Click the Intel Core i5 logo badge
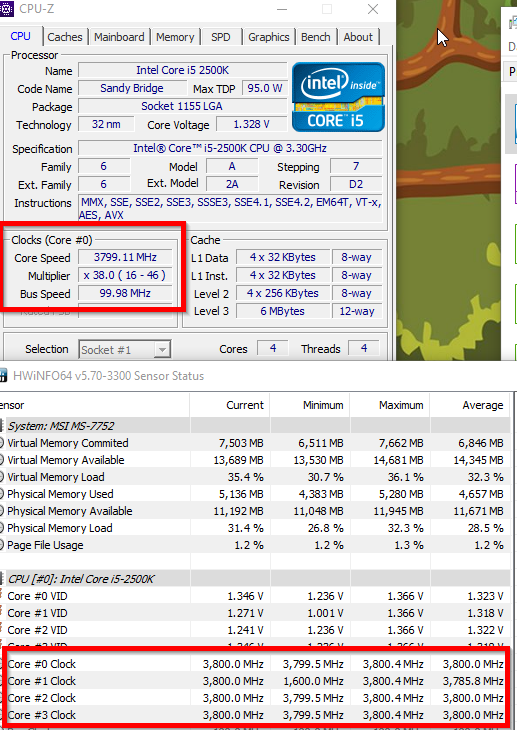This screenshot has height=730, width=517. coord(338,97)
